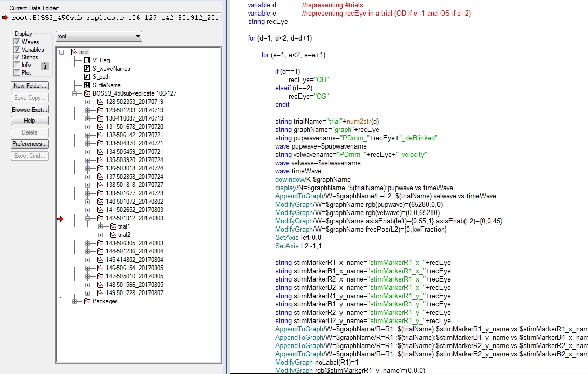Disable the Variables display checkbox

17,50
